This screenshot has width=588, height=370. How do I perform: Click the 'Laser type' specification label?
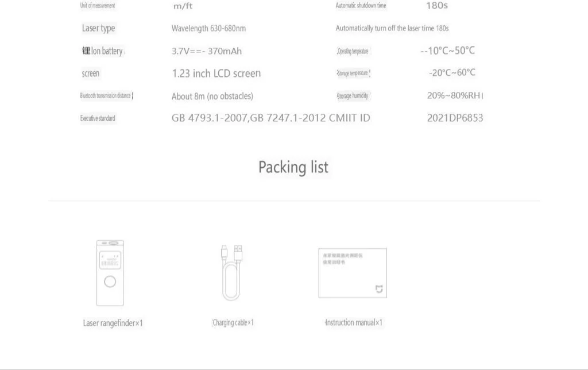click(98, 28)
